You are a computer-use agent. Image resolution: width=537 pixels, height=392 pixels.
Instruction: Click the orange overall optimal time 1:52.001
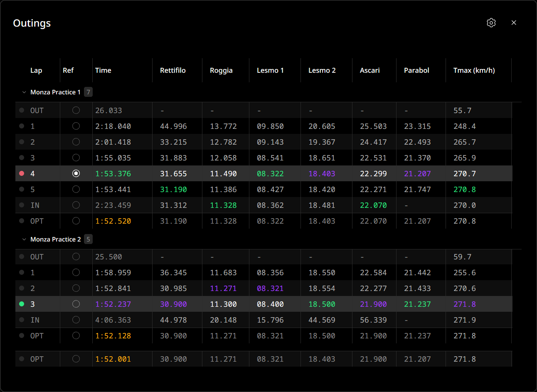(113, 359)
